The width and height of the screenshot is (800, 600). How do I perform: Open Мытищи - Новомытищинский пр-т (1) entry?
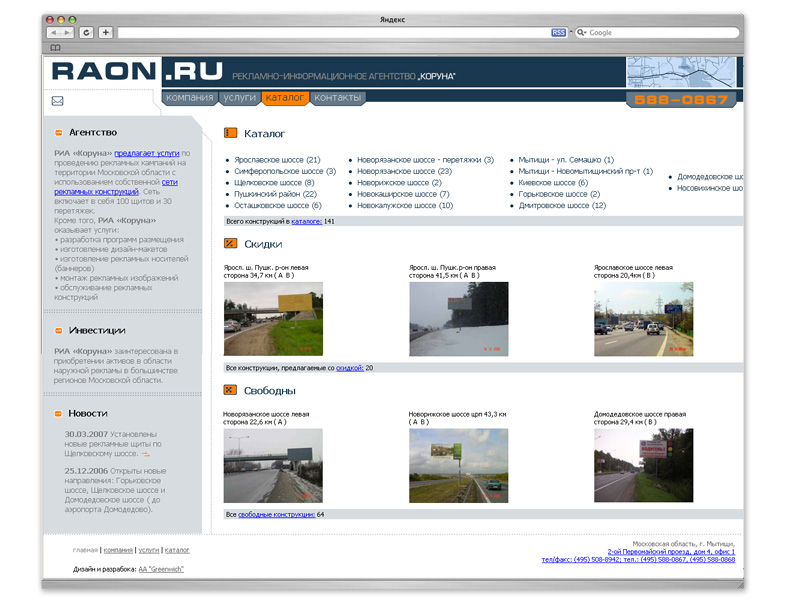(586, 171)
